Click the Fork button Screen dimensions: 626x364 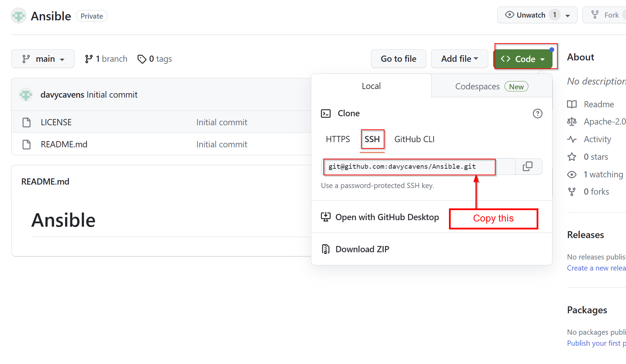coord(604,15)
